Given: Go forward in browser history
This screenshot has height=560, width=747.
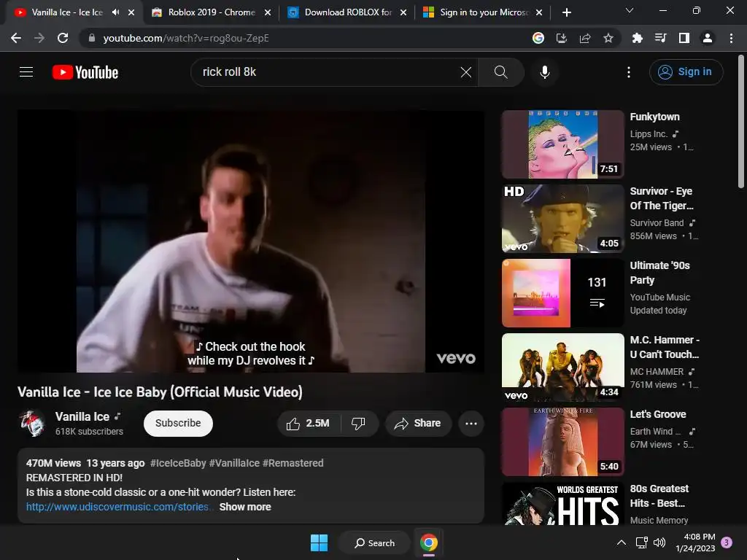Looking at the screenshot, I should click(x=39, y=38).
